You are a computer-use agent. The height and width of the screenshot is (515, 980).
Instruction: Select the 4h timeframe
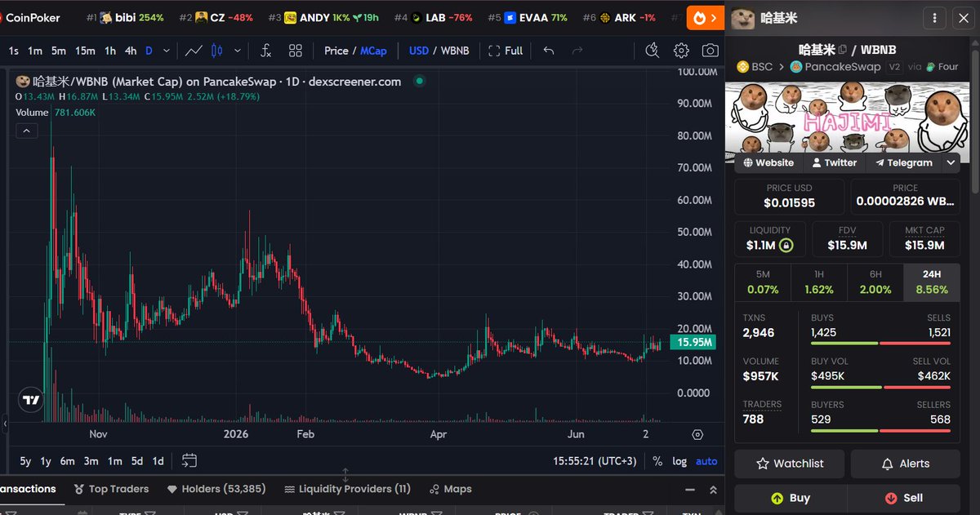tap(131, 51)
